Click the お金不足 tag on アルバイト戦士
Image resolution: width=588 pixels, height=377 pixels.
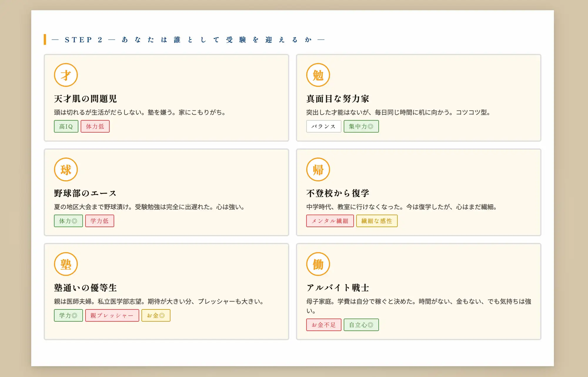323,325
